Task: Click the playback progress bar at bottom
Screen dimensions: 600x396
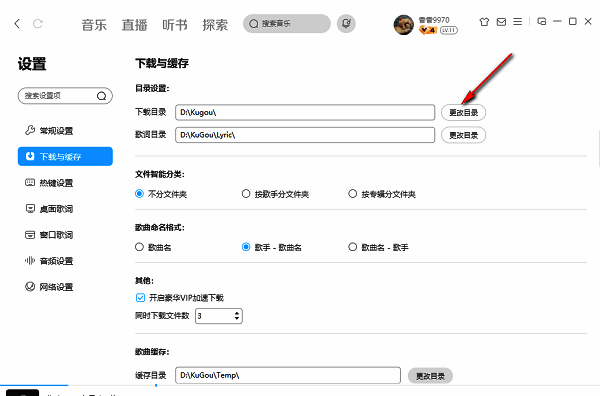Action: (x=300, y=385)
